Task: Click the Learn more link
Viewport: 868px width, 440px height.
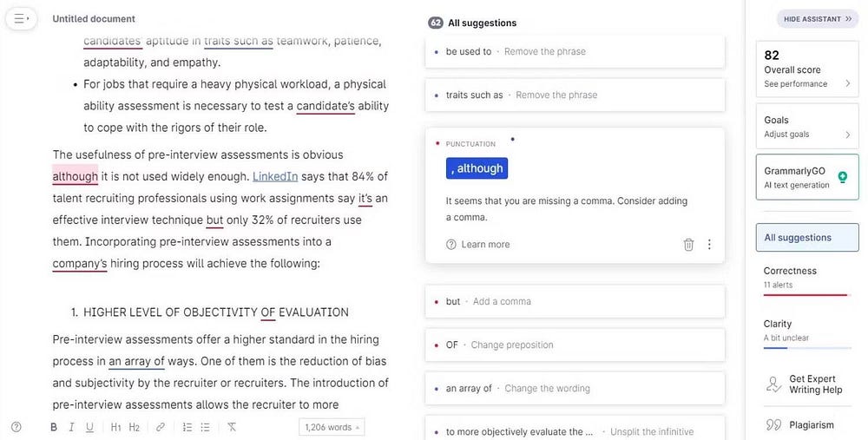Action: [x=485, y=245]
